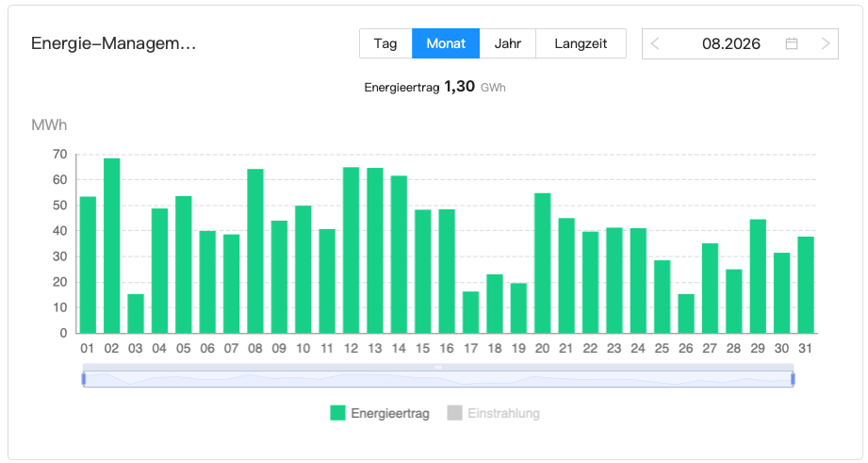Open the Jahr tab

point(508,43)
